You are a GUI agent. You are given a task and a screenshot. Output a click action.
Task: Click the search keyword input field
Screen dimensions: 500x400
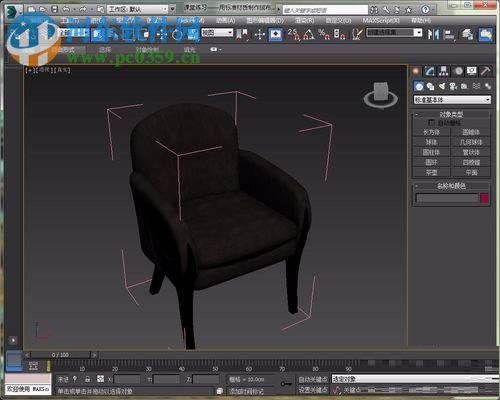tap(324, 10)
